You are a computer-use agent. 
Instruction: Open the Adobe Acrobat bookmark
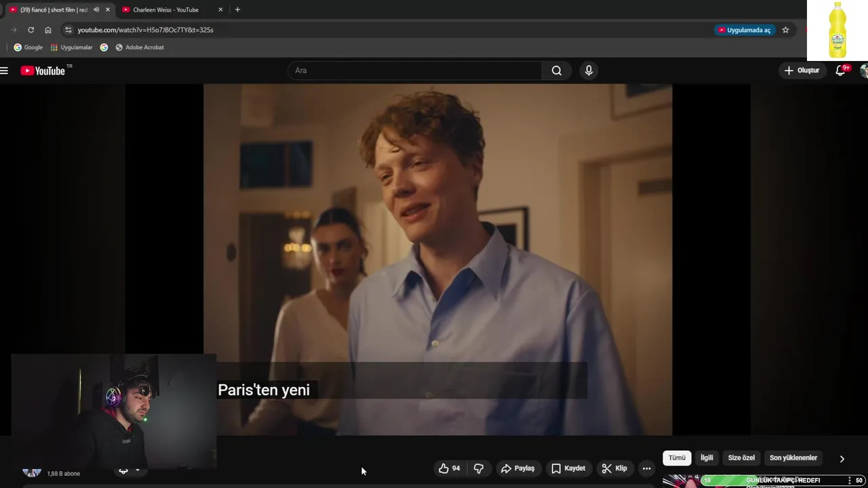coord(140,47)
